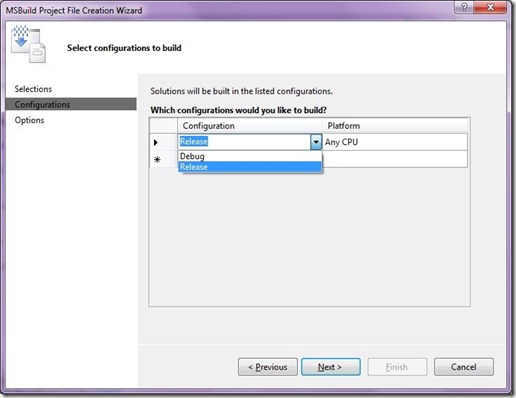Screen dimensions: 516x398
Task: Select the Any CPU platform cell
Action: click(x=395, y=142)
